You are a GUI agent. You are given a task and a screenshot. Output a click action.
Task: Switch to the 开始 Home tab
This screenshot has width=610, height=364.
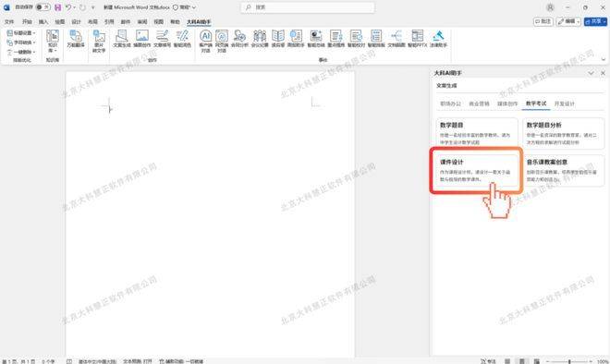(x=27, y=22)
